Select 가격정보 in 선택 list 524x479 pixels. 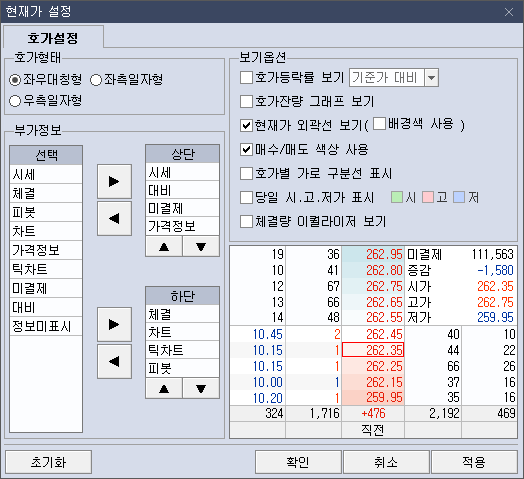46,250
